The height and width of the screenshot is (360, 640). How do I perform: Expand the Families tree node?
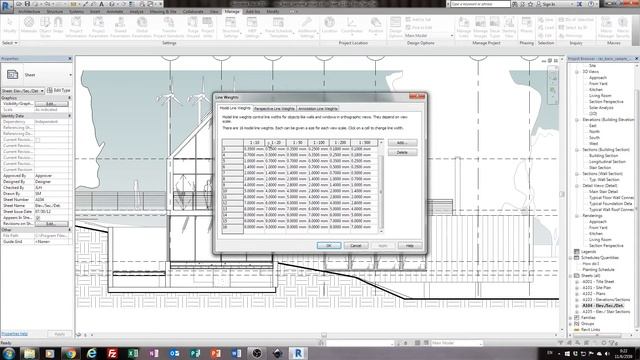coord(571,318)
